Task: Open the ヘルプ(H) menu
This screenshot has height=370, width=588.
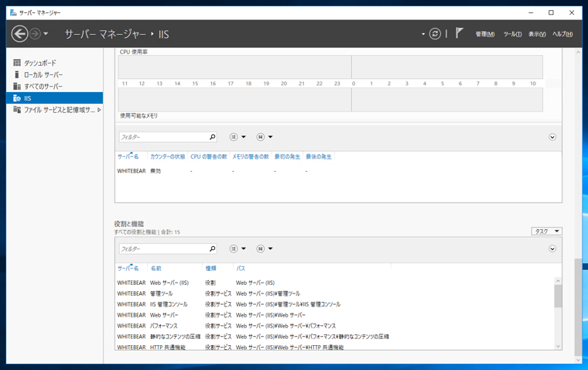Action: coord(562,34)
